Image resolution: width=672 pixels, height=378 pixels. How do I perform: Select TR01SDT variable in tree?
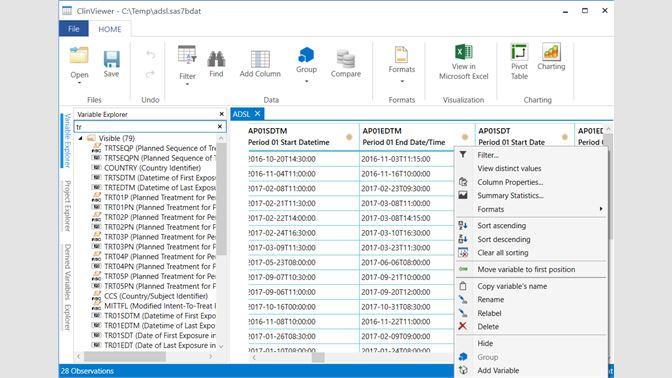[160, 336]
